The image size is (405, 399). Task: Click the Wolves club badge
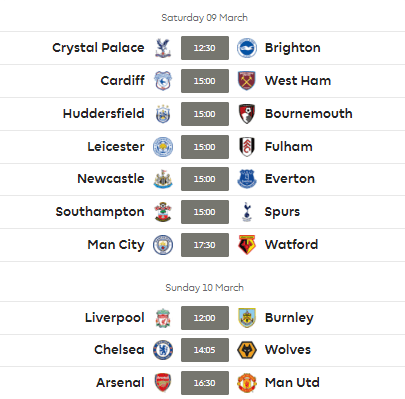247,350
